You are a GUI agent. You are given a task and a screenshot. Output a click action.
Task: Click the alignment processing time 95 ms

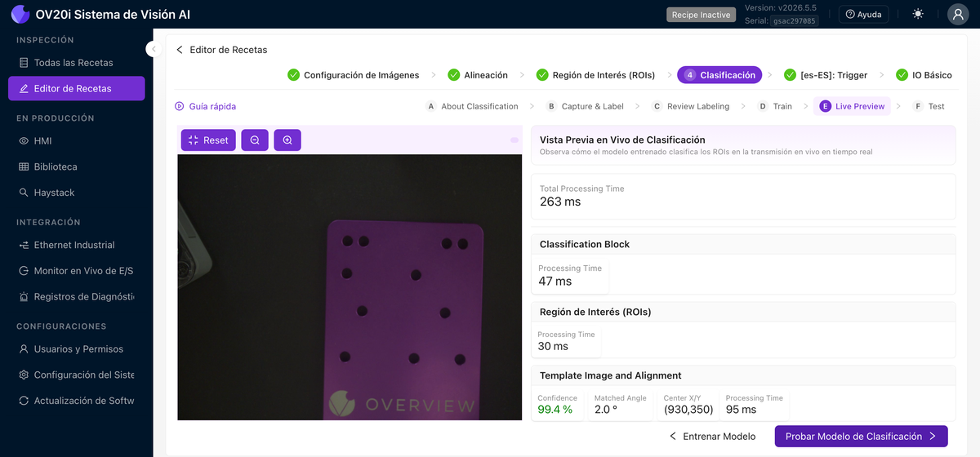(742, 410)
